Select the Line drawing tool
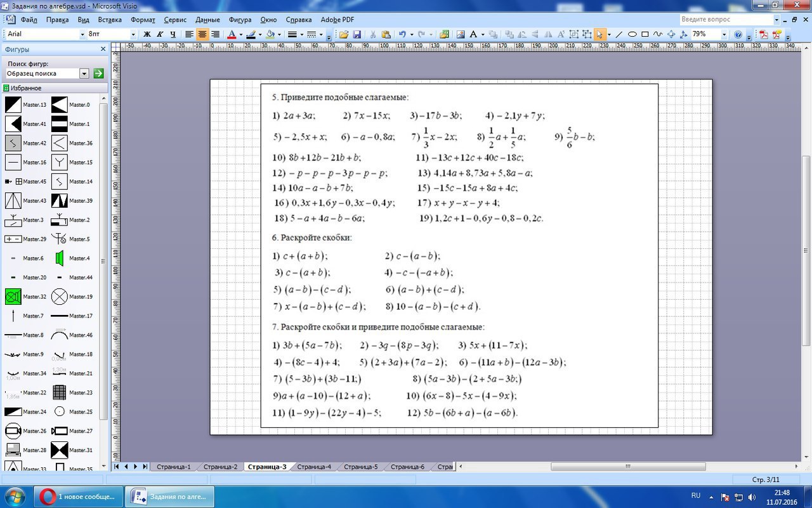The height and width of the screenshot is (508, 812). (620, 34)
